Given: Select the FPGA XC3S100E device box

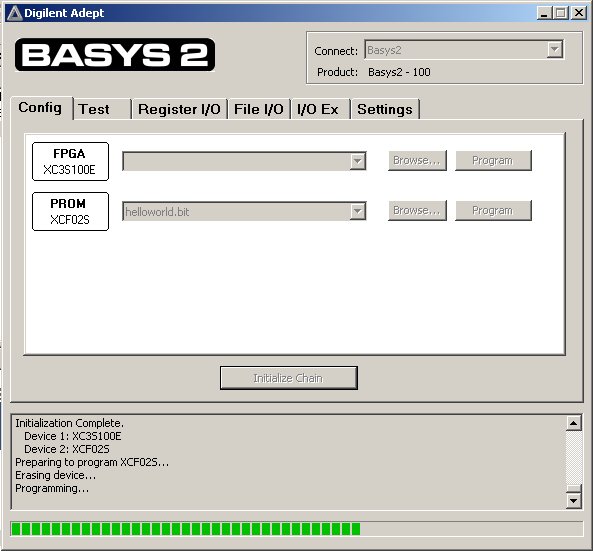Looking at the screenshot, I should (x=70, y=161).
